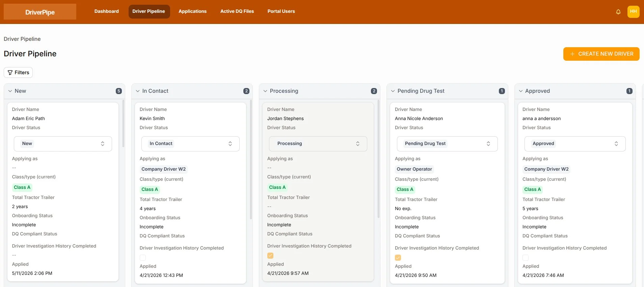Select the Driver Pipeline nav tab
The height and width of the screenshot is (287, 644).
tap(149, 11)
